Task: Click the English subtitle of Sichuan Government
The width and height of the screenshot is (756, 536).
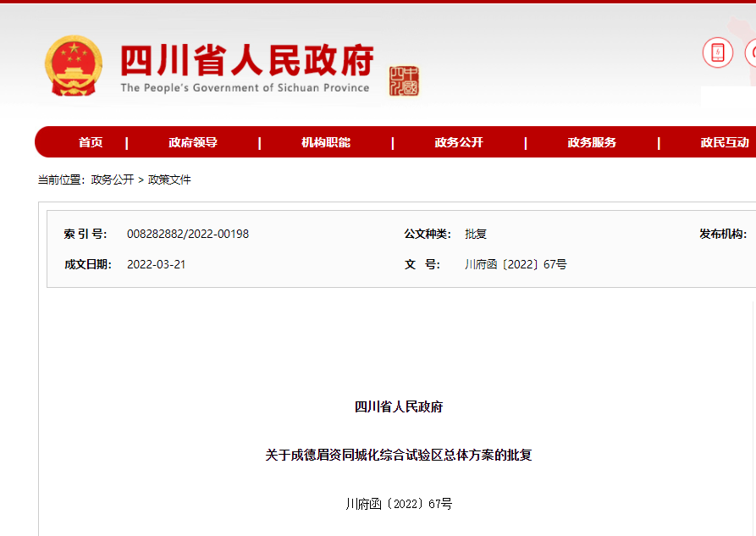Action: coord(245,88)
